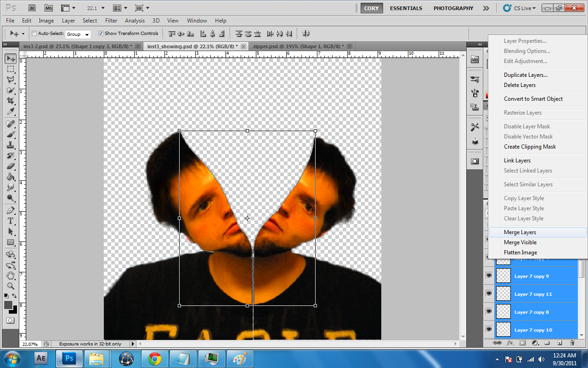The width and height of the screenshot is (588, 368).
Task: Select the Eyedropper tool
Action: 11,111
